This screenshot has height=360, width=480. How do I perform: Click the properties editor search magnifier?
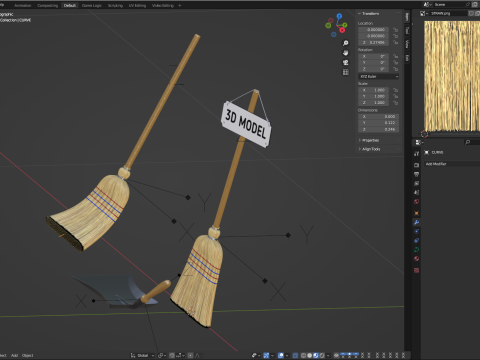(x=468, y=142)
